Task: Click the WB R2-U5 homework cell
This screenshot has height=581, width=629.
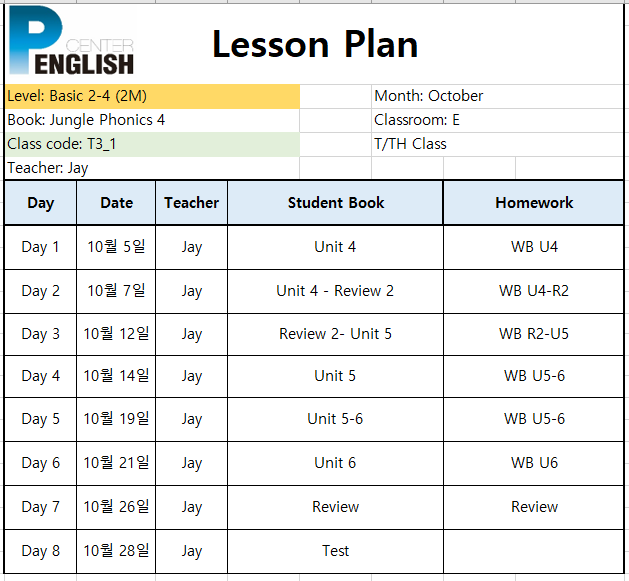Action: pyautogui.click(x=534, y=334)
